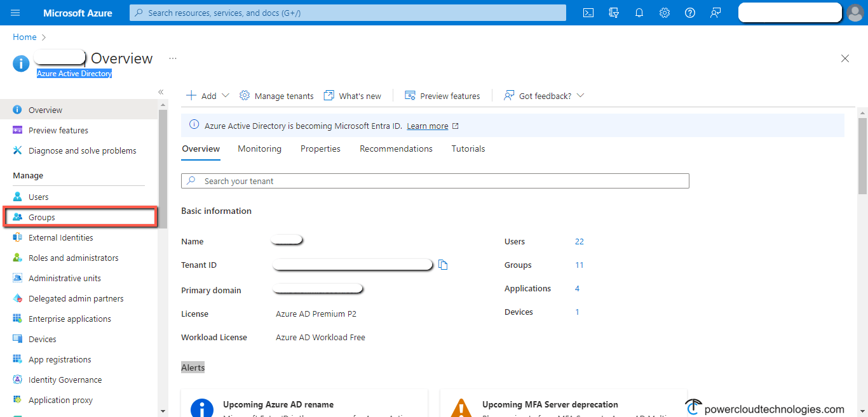Open the Groups count 11 link
Viewport: 868px width, 417px height.
(x=579, y=265)
